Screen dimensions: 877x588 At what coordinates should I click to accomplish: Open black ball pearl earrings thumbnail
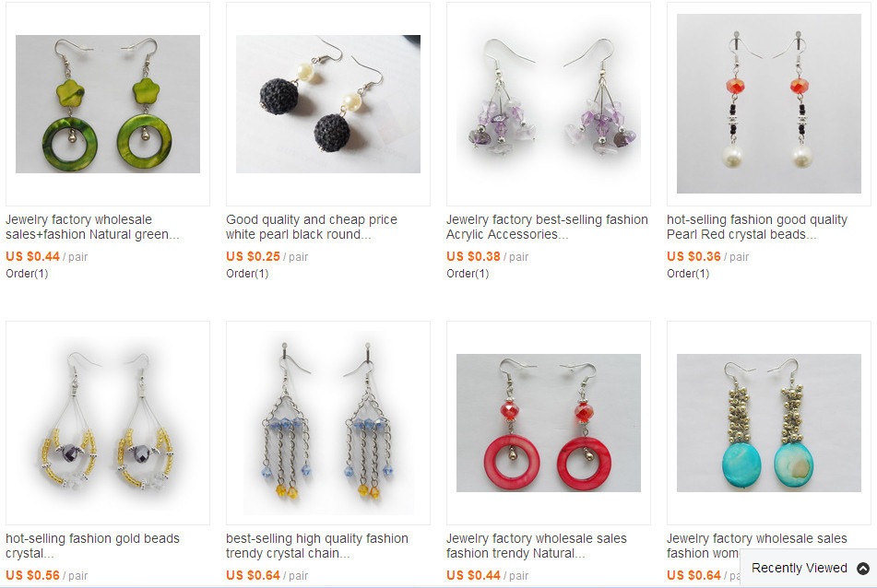tap(328, 104)
